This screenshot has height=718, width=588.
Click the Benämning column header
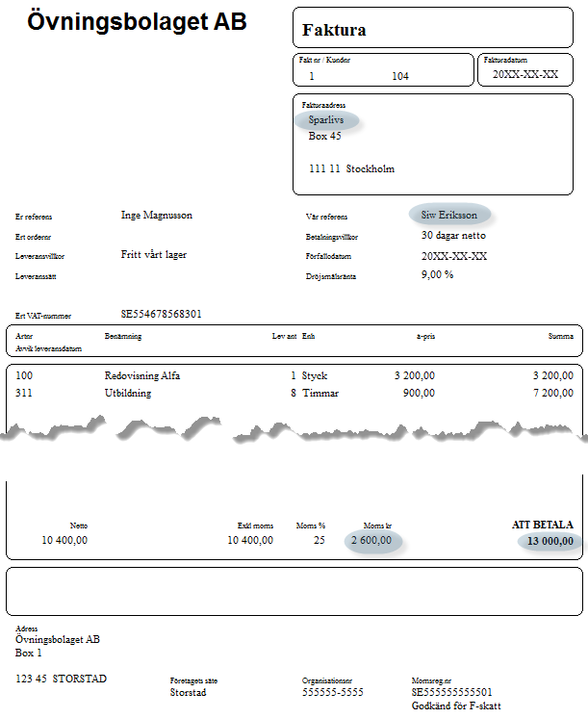point(123,336)
